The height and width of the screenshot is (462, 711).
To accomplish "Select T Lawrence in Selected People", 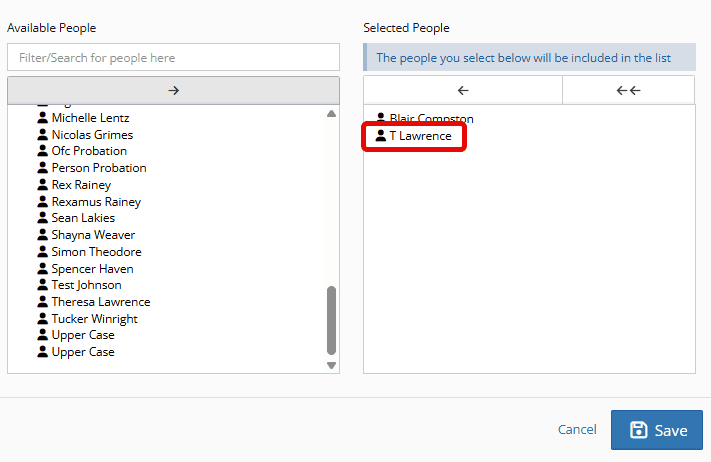I will (x=420, y=135).
